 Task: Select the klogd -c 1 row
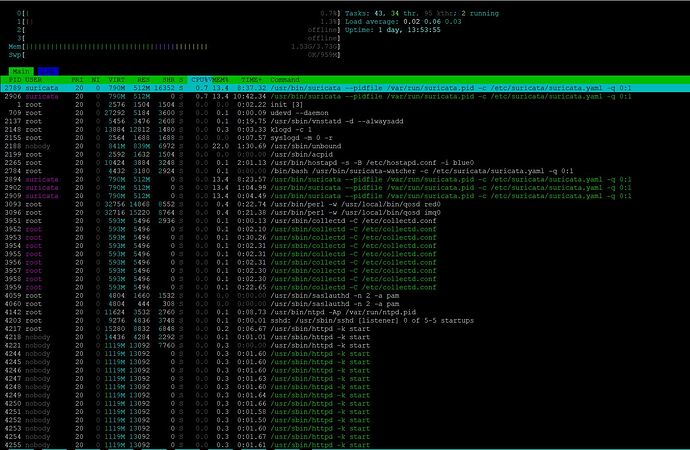pos(158,130)
